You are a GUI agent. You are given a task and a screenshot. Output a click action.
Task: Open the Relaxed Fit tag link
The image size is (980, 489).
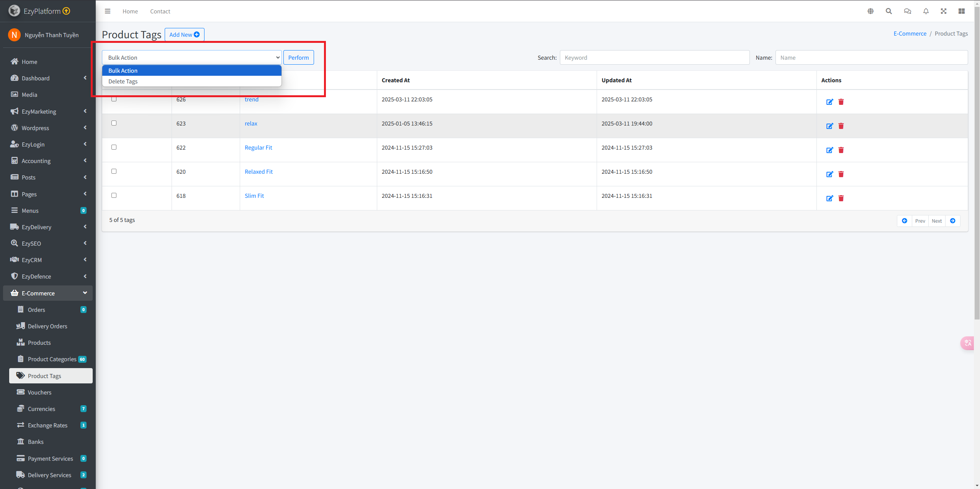(258, 172)
